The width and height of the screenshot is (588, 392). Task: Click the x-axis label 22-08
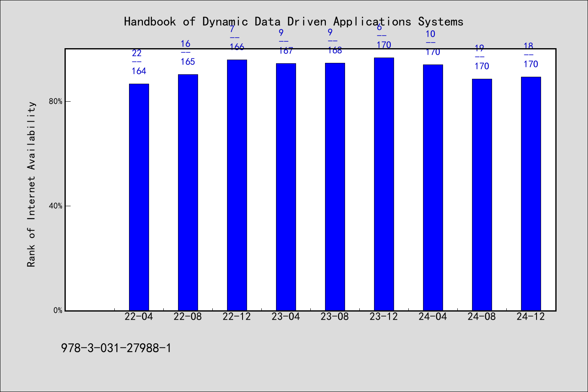[188, 317]
